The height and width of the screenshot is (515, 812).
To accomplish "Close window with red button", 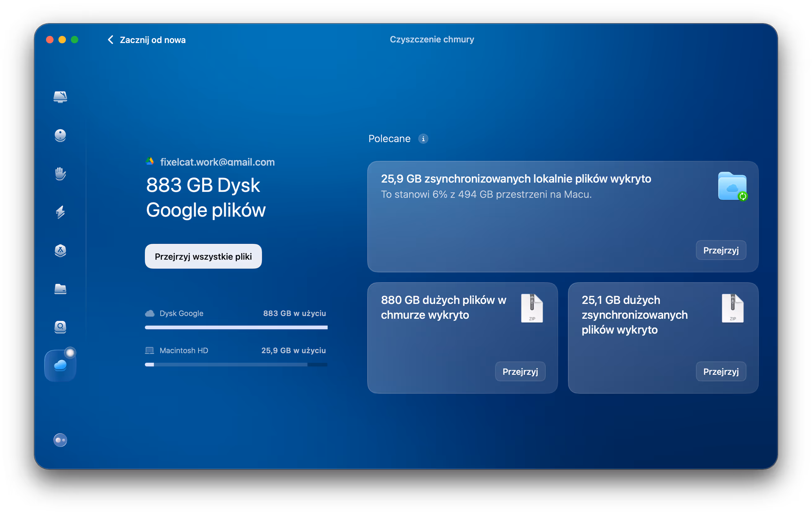I will (x=50, y=40).
